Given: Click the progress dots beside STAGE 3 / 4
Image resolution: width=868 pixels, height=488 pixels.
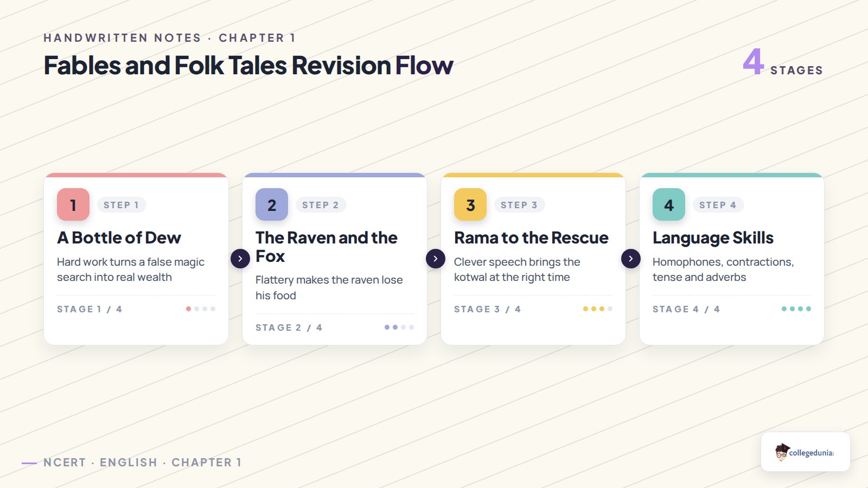Looking at the screenshot, I should pos(598,309).
